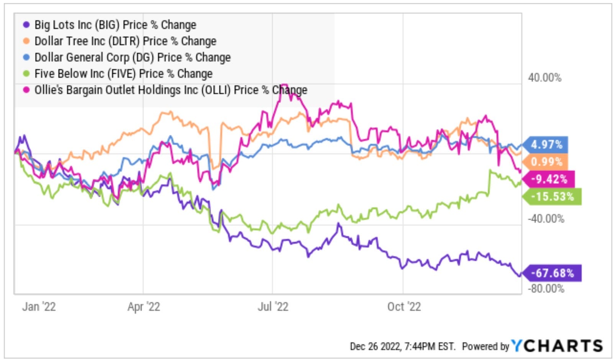Click the Jul '22 axis label
This screenshot has height=364, width=615.
[x=273, y=307]
